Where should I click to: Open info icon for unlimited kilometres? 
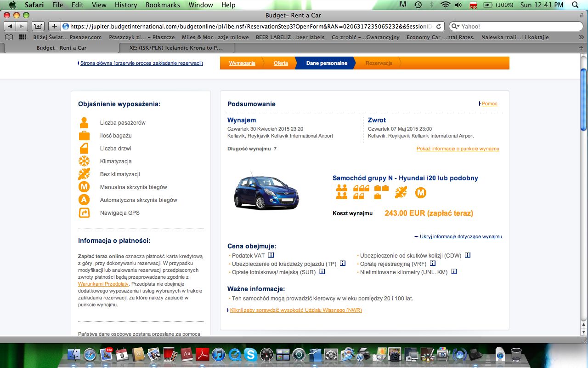click(x=454, y=271)
